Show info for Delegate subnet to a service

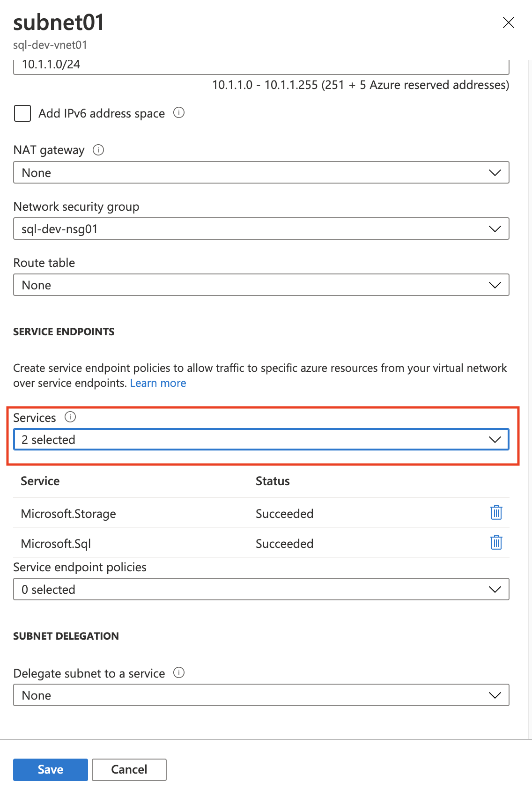click(x=179, y=673)
